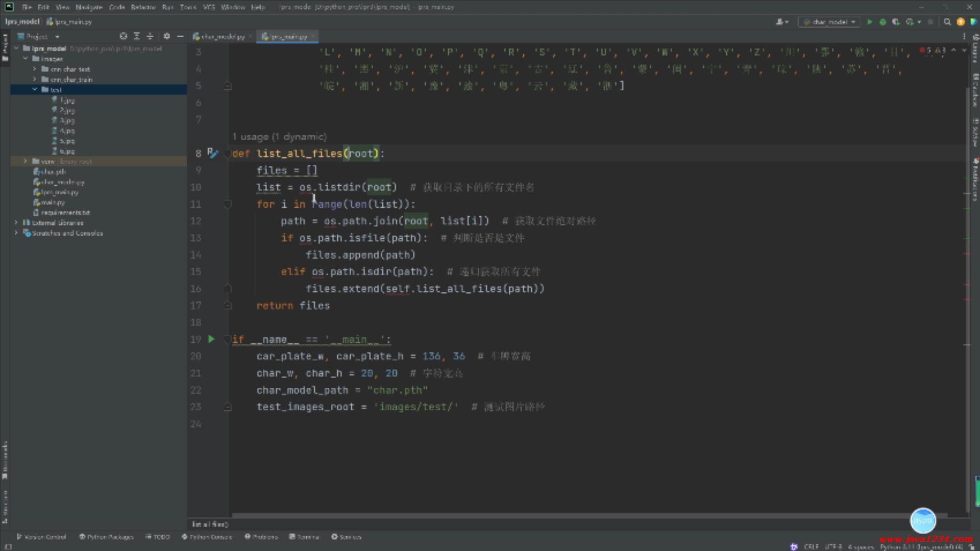Toggle code folding at line 11 for-loop
980x551 pixels.
tap(228, 204)
